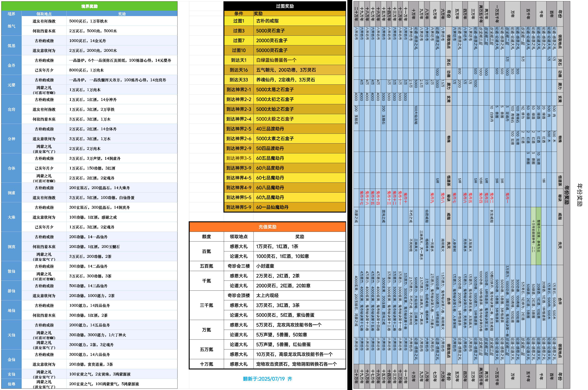The image size is (588, 390).
Task: Select the 金丹 realm cell
Action: [x=11, y=65]
